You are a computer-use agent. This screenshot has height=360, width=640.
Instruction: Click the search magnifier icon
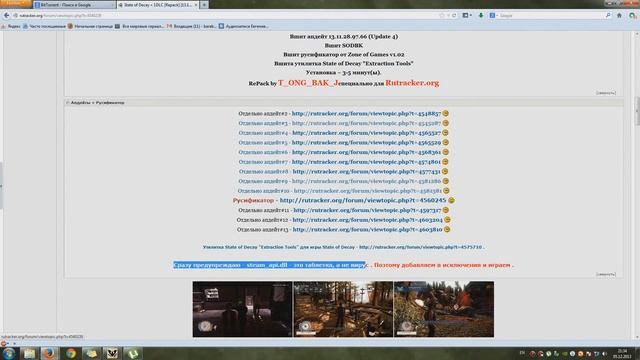[x=608, y=16]
